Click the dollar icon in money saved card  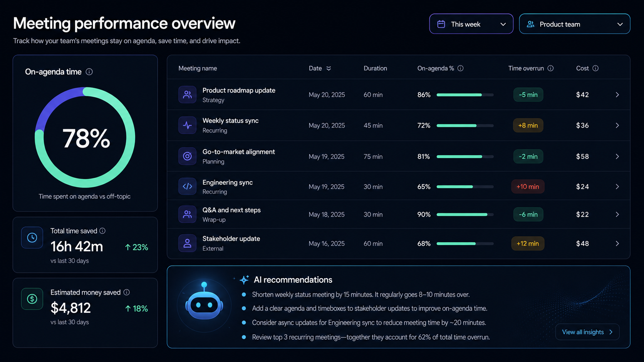click(x=32, y=299)
